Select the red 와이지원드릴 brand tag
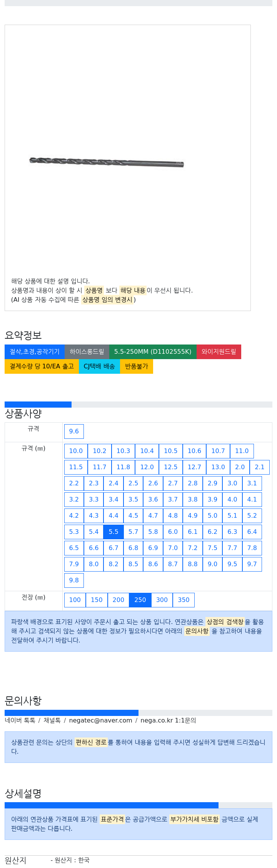The image size is (277, 868). point(219,351)
